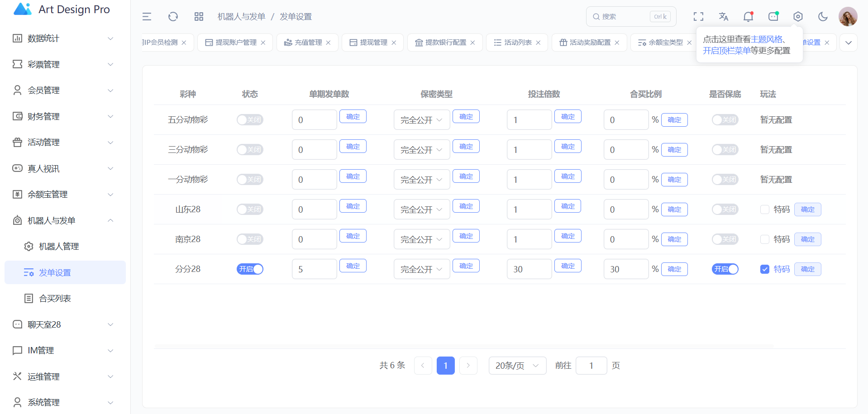Click the 主题风格 link in tooltip
The width and height of the screenshot is (868, 414).
(x=766, y=39)
